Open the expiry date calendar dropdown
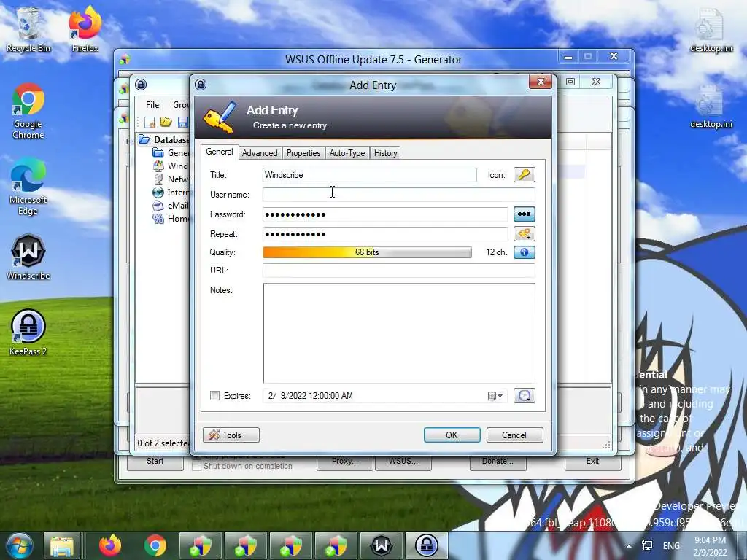 click(x=495, y=396)
